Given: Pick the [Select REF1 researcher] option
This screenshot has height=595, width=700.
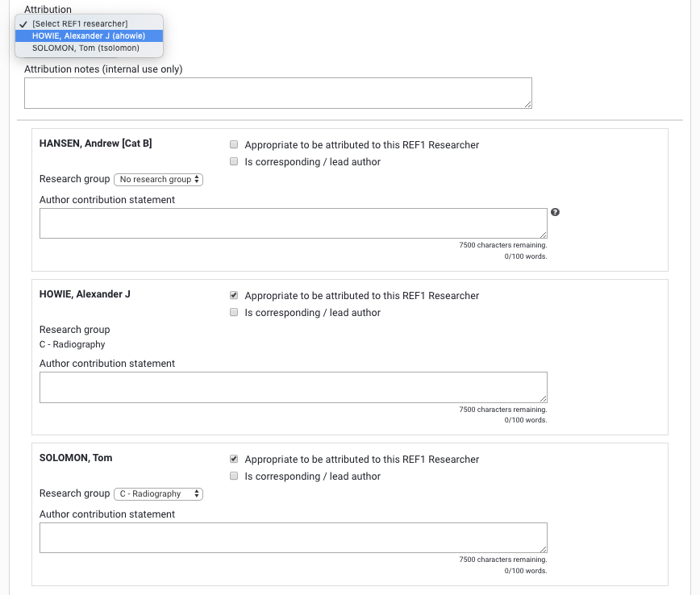Looking at the screenshot, I should [80, 23].
